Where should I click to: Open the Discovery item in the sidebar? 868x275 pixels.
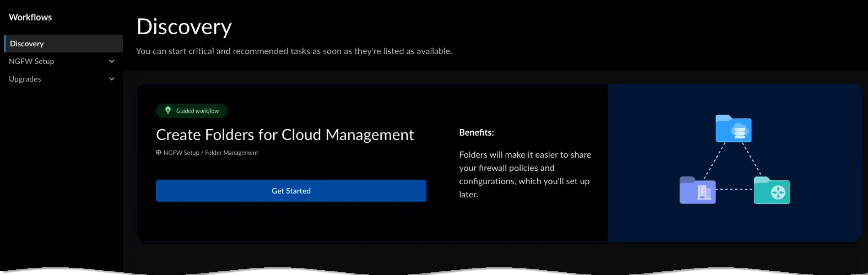pos(27,44)
